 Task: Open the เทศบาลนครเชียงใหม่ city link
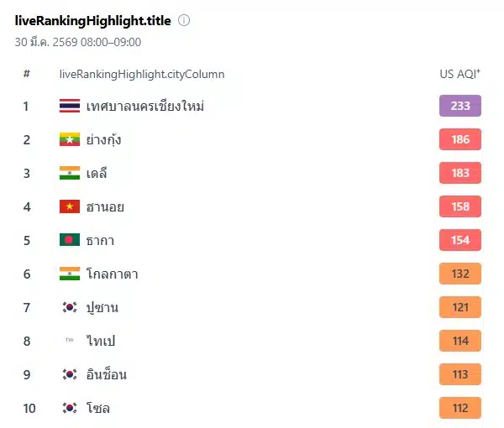pos(145,107)
